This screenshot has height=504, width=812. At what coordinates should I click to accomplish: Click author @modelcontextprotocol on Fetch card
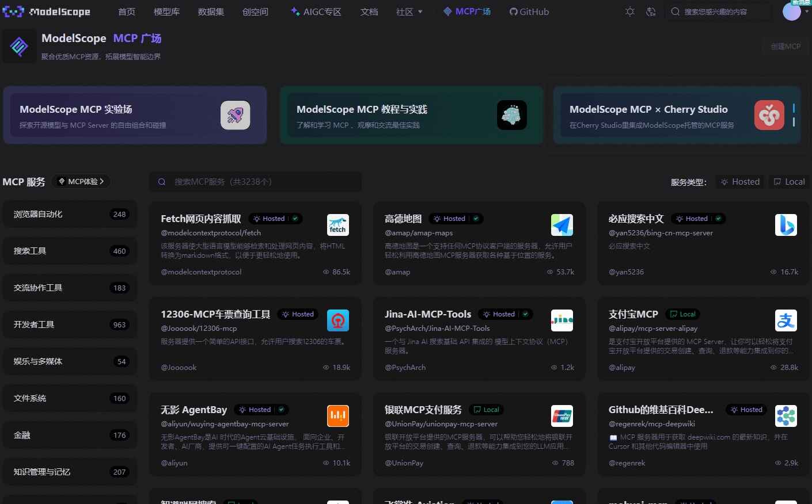201,272
